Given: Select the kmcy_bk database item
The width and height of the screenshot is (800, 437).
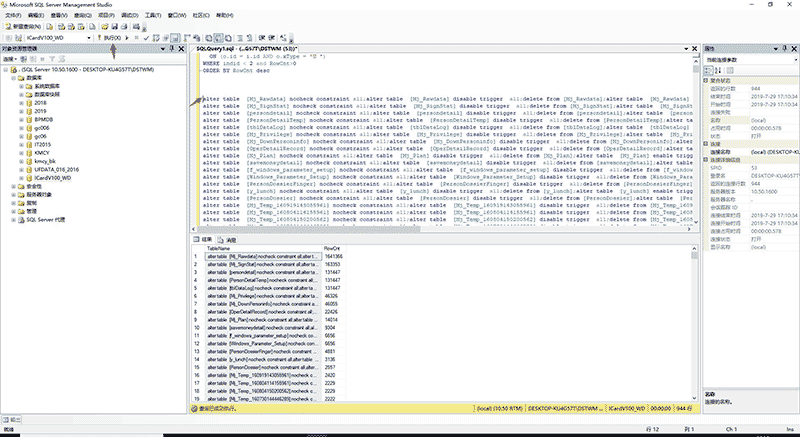Looking at the screenshot, I should tap(45, 161).
